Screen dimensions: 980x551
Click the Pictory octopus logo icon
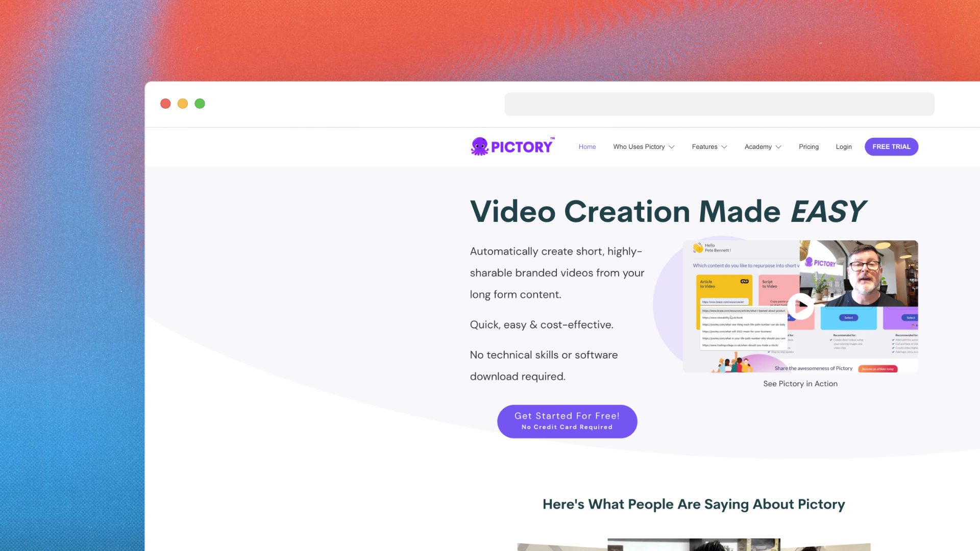pyautogui.click(x=479, y=146)
